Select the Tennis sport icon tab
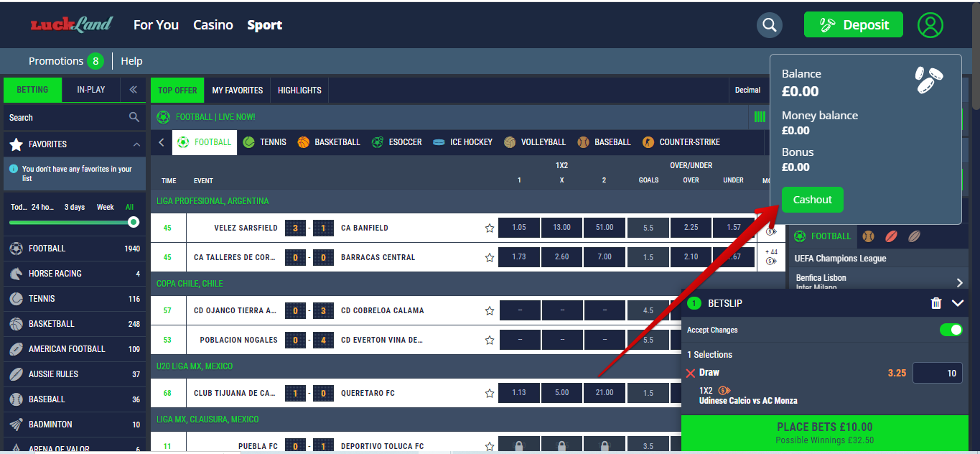 click(x=265, y=142)
